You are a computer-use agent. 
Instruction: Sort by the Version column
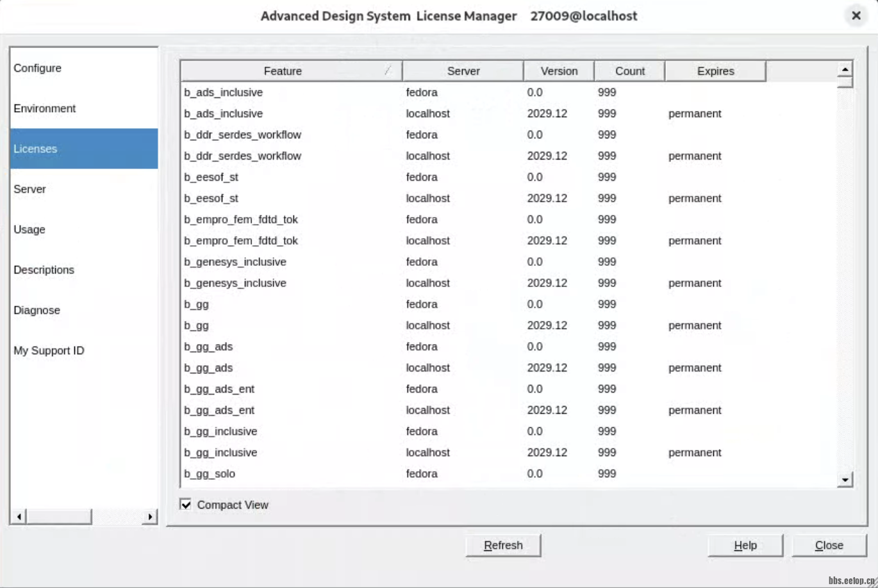[558, 71]
